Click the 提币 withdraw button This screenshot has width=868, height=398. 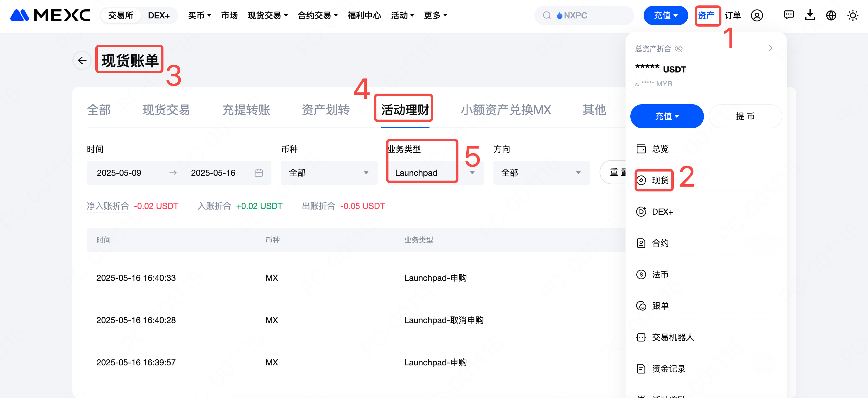(745, 116)
